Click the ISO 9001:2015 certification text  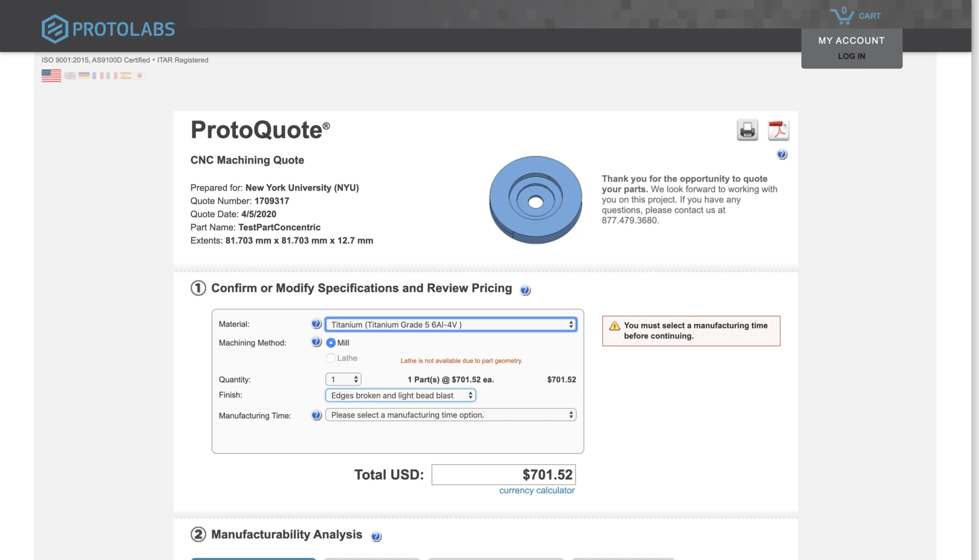click(x=125, y=60)
